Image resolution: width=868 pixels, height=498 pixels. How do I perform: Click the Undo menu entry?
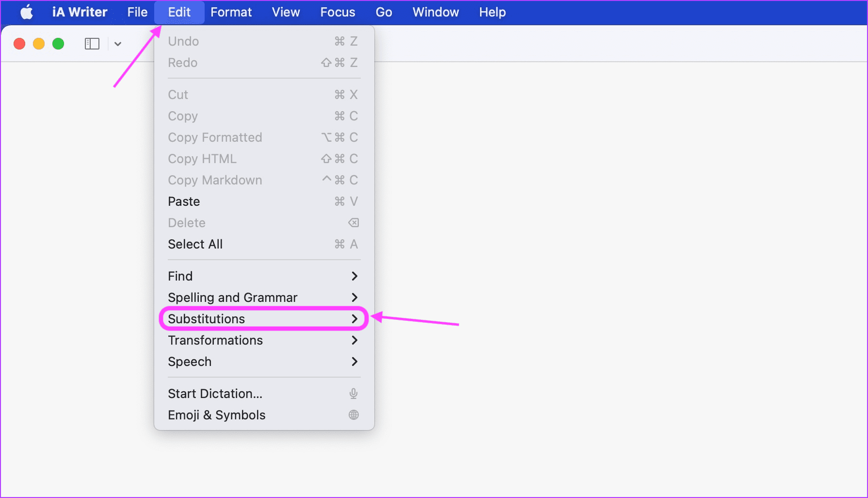[x=264, y=41]
